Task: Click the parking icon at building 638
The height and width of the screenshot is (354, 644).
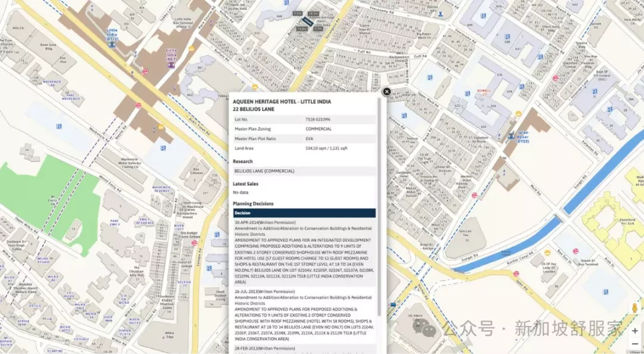Action: click(x=507, y=36)
